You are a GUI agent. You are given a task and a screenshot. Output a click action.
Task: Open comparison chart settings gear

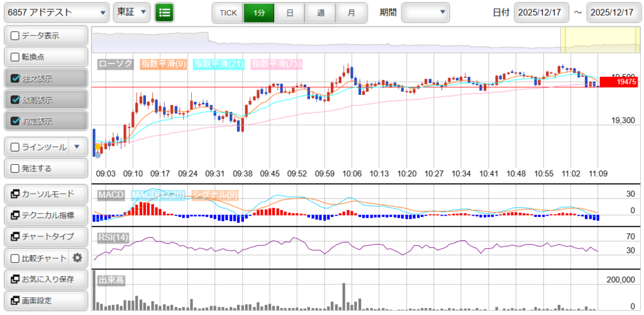(x=77, y=258)
